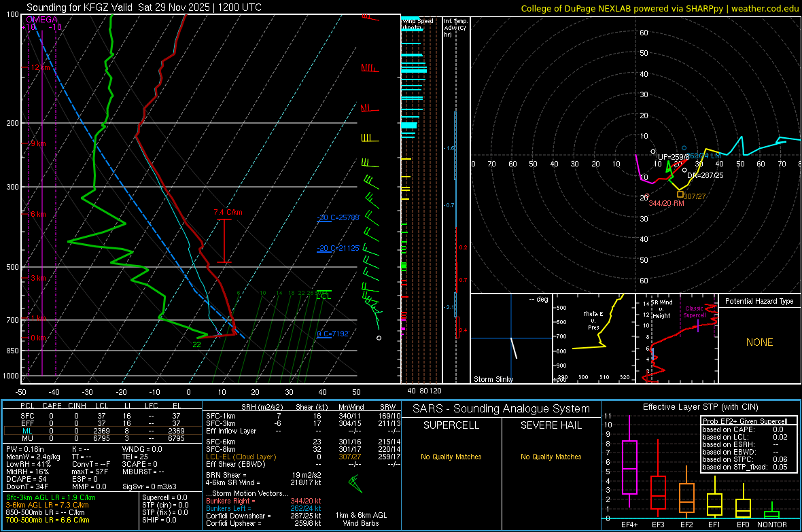Click the maxT = 57F value
802x532 pixels.
coord(90,472)
